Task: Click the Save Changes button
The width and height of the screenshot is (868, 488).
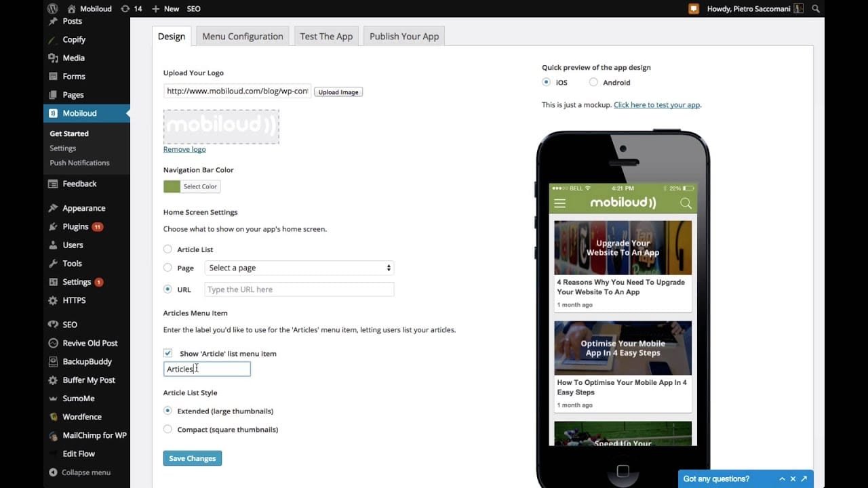Action: tap(193, 458)
